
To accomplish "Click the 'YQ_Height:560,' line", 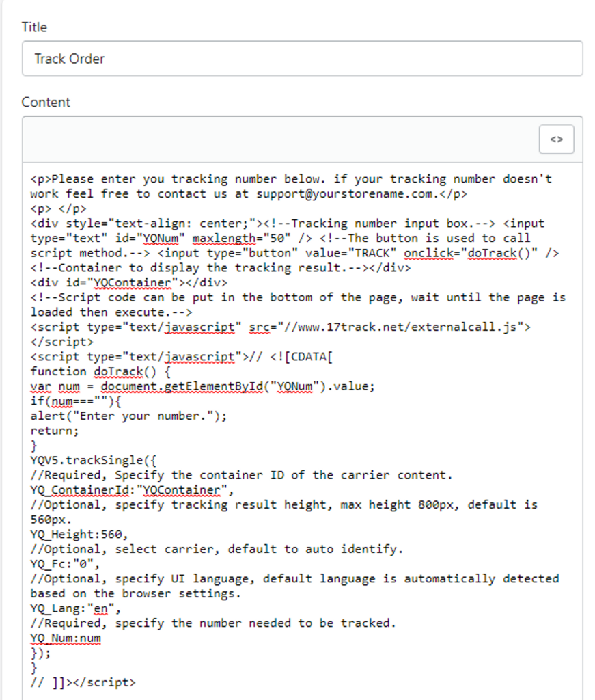I will click(79, 535).
